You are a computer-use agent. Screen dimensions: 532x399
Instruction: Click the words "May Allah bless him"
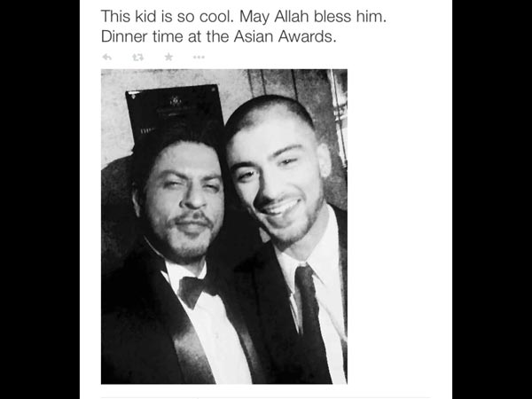click(313, 16)
